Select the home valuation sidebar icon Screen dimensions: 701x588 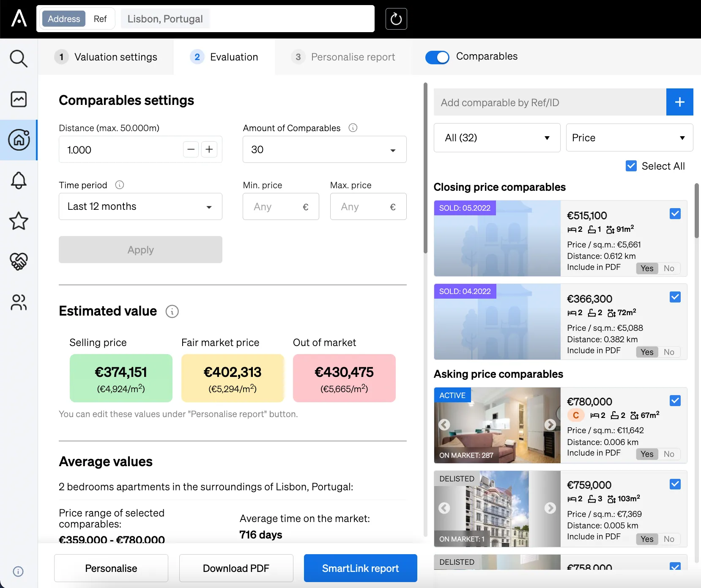[19, 140]
